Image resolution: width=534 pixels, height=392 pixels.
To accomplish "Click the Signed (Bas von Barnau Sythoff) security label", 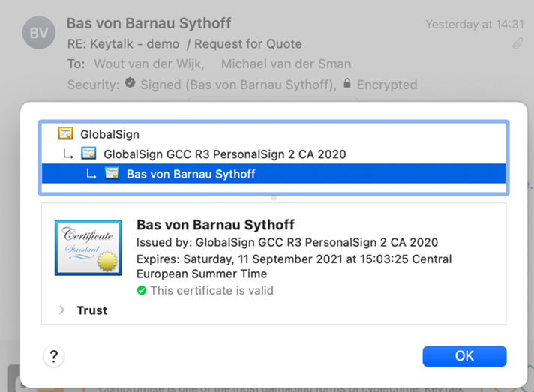I will click(238, 85).
